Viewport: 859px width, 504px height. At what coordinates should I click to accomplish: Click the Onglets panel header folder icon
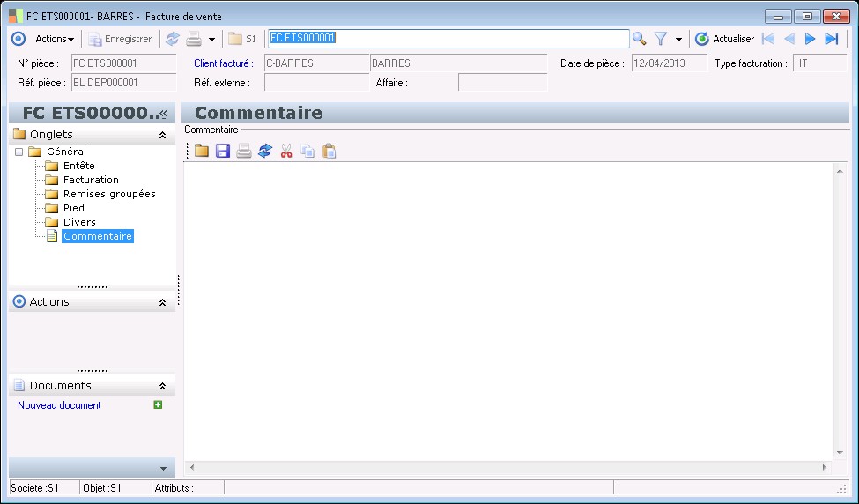(19, 134)
